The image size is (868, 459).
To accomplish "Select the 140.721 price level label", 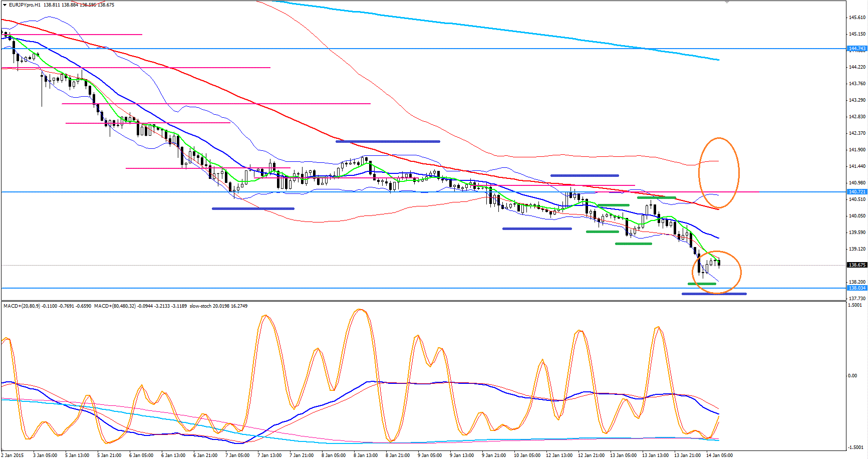I will tap(856, 192).
